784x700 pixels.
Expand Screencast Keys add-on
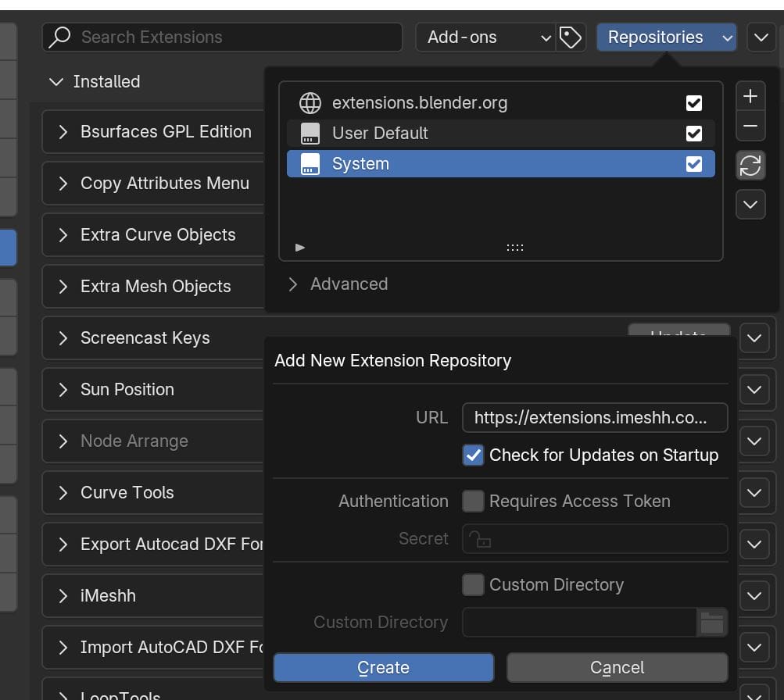point(63,338)
